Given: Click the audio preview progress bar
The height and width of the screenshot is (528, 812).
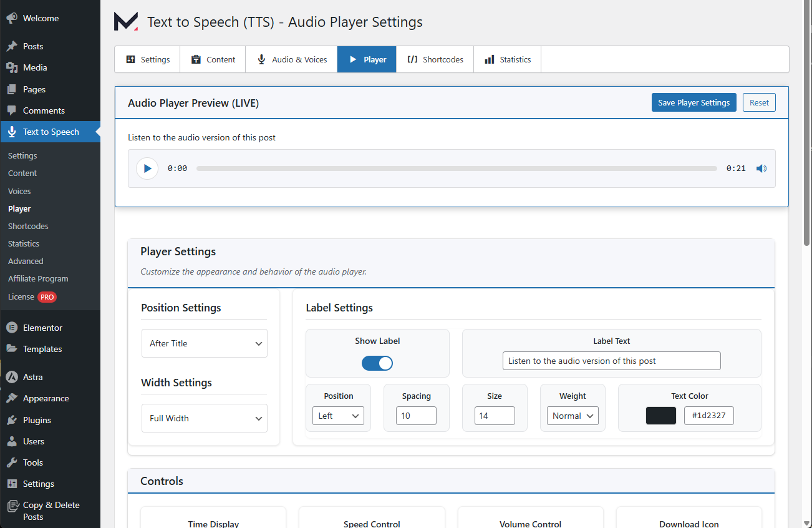Looking at the screenshot, I should [x=457, y=169].
